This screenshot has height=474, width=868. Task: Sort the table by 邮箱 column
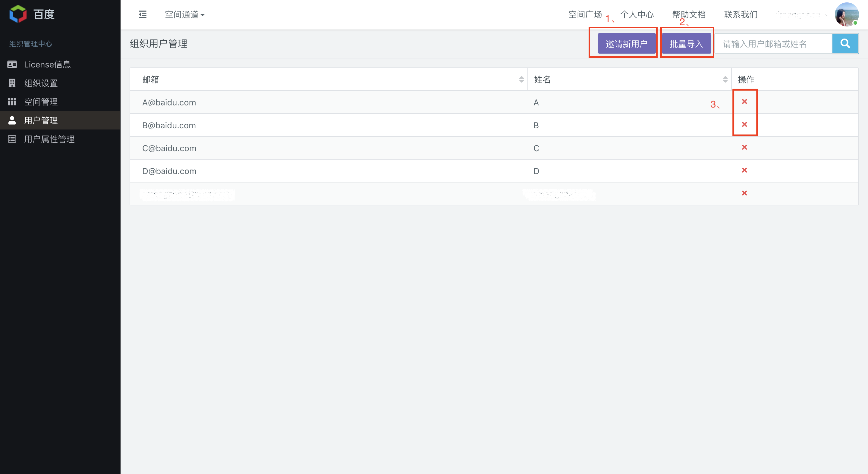point(521,80)
